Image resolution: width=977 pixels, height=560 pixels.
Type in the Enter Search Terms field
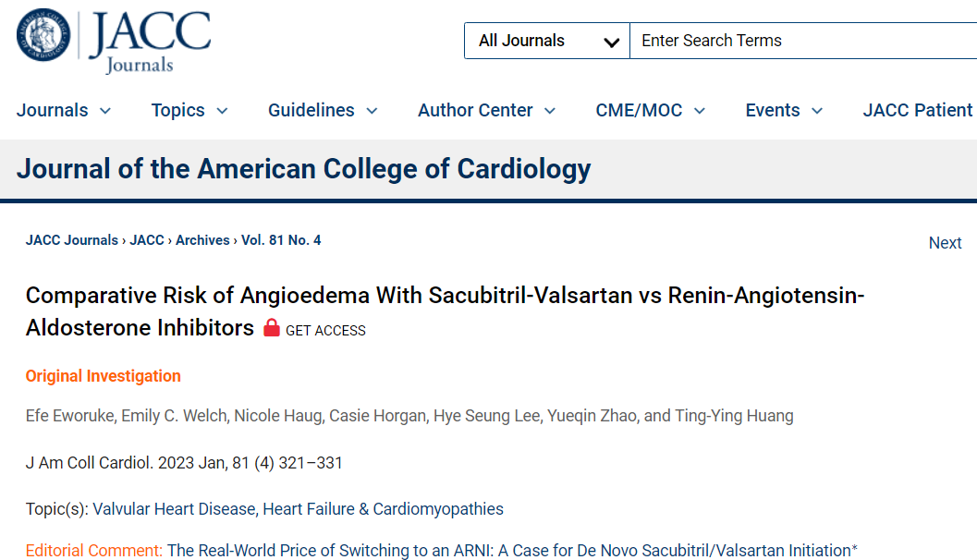coord(802,41)
